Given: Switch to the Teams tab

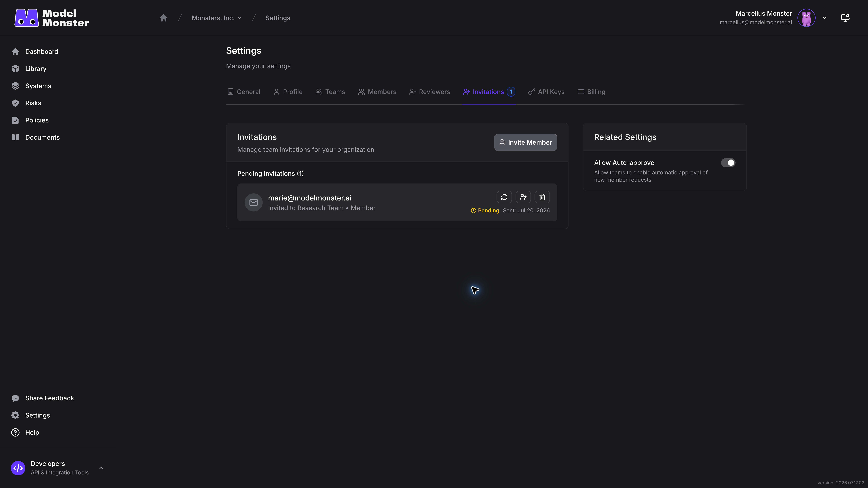Looking at the screenshot, I should [330, 92].
